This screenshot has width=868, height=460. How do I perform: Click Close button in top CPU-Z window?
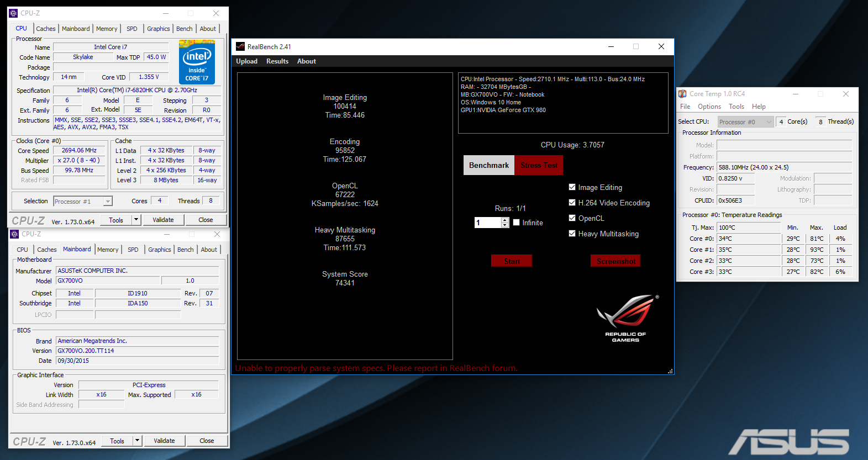point(206,220)
